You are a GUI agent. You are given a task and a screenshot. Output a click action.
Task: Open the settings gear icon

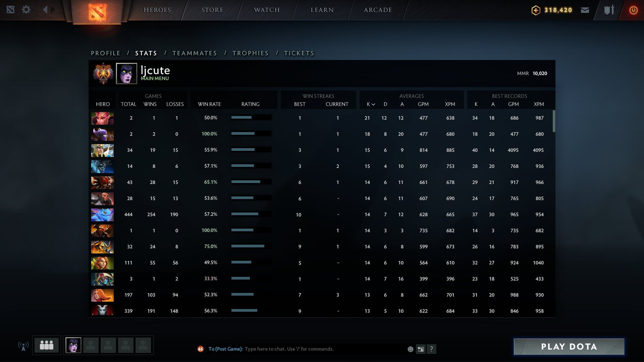[x=26, y=10]
